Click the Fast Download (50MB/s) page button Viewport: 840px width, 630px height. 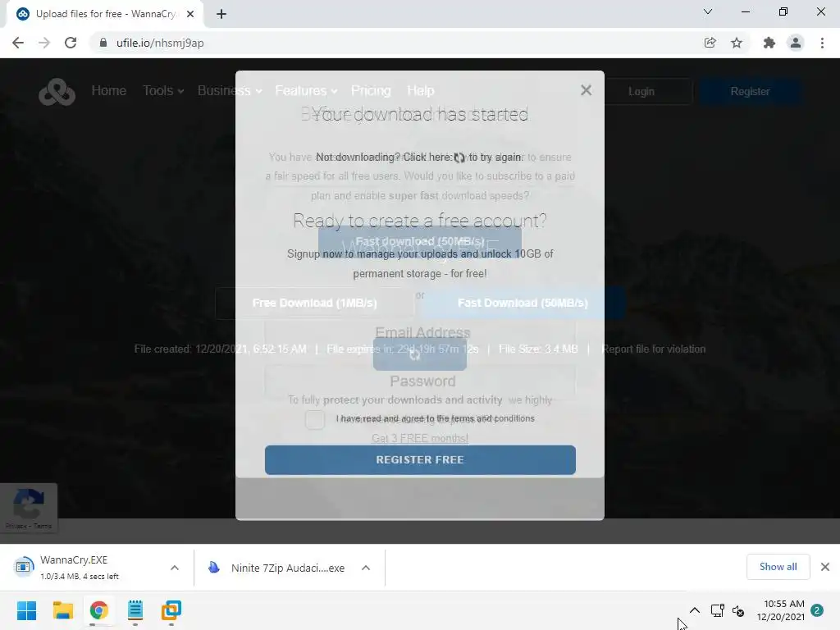tap(523, 304)
